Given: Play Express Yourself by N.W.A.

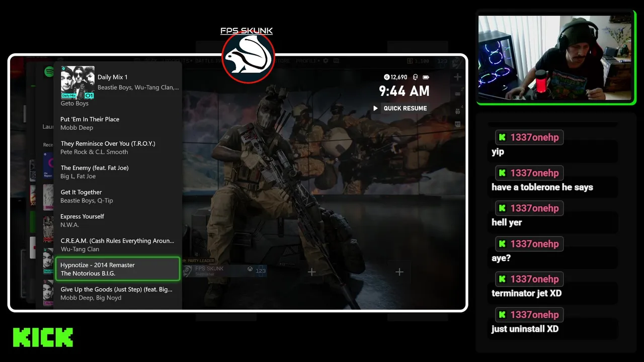Looking at the screenshot, I should pos(118,220).
